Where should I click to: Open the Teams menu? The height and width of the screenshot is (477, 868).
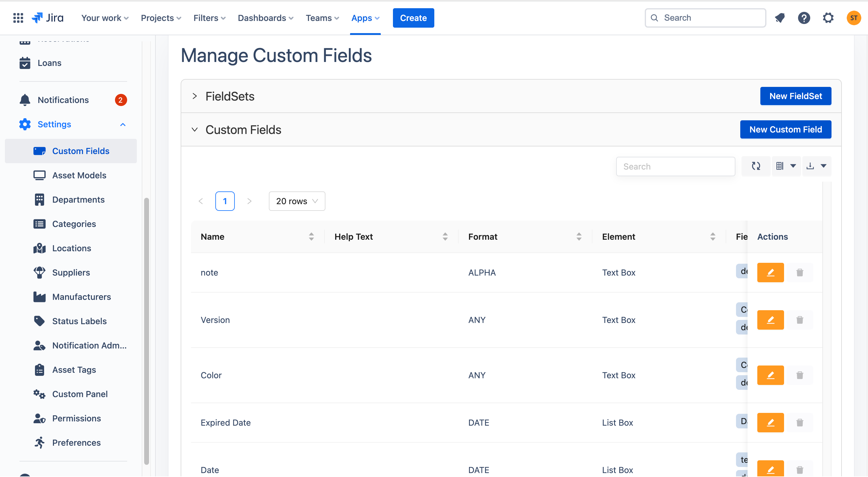pos(322,18)
